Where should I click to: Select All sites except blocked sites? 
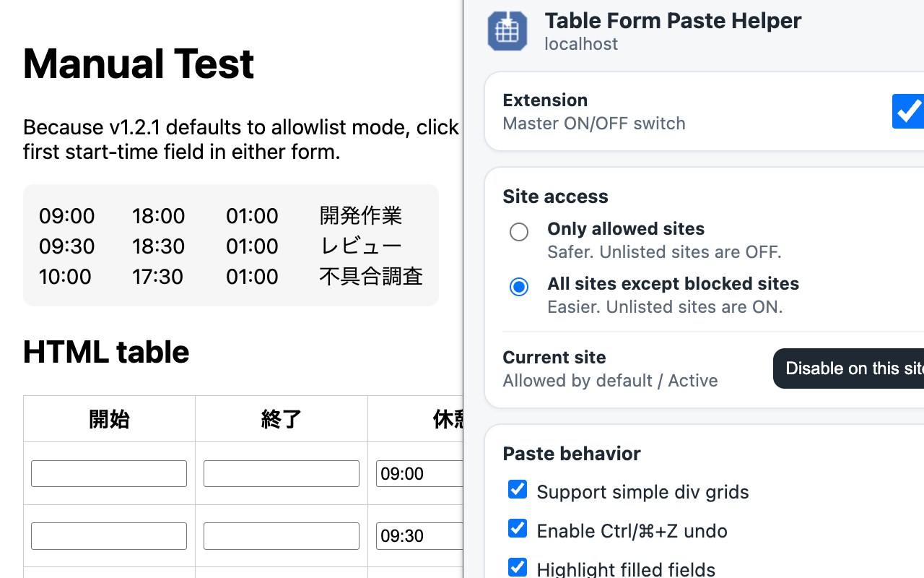tap(519, 287)
